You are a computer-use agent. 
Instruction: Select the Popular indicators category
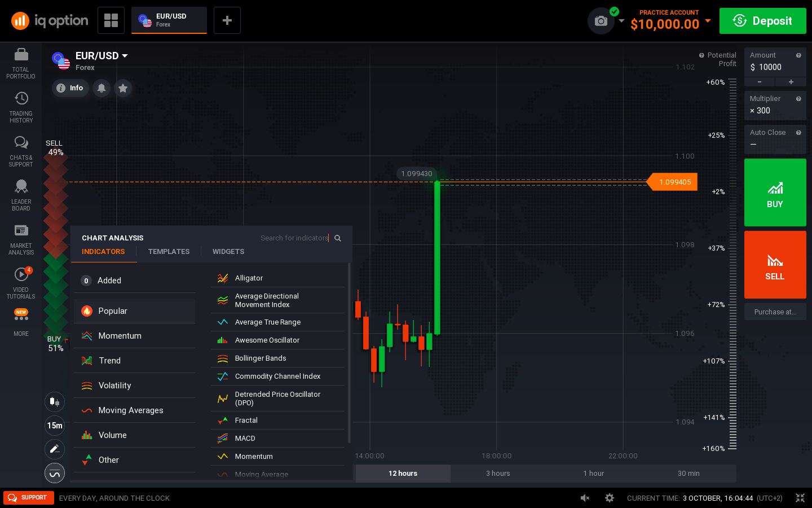coord(135,311)
